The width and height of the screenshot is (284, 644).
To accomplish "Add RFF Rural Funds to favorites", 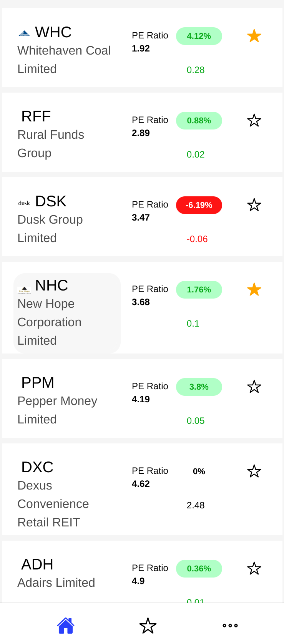I will [254, 121].
